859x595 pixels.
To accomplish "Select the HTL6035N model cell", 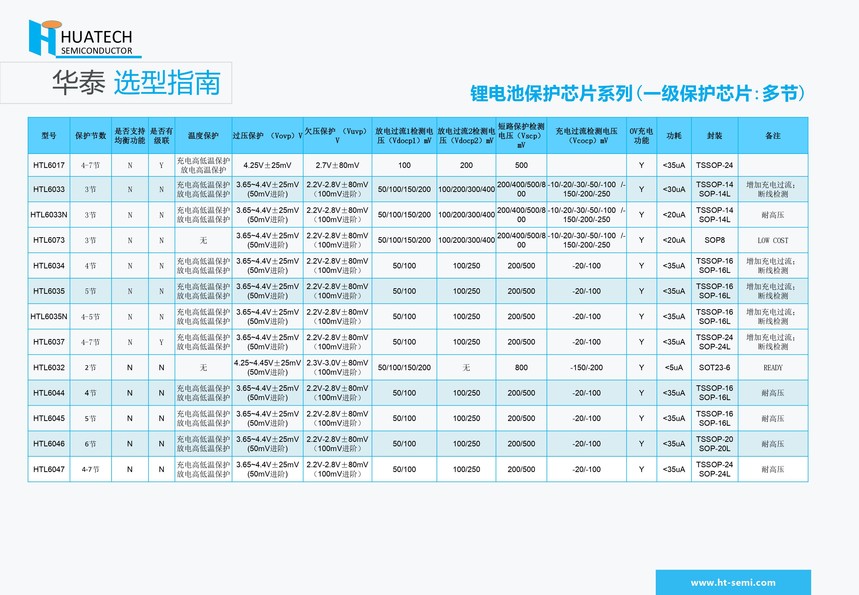I will coord(49,317).
